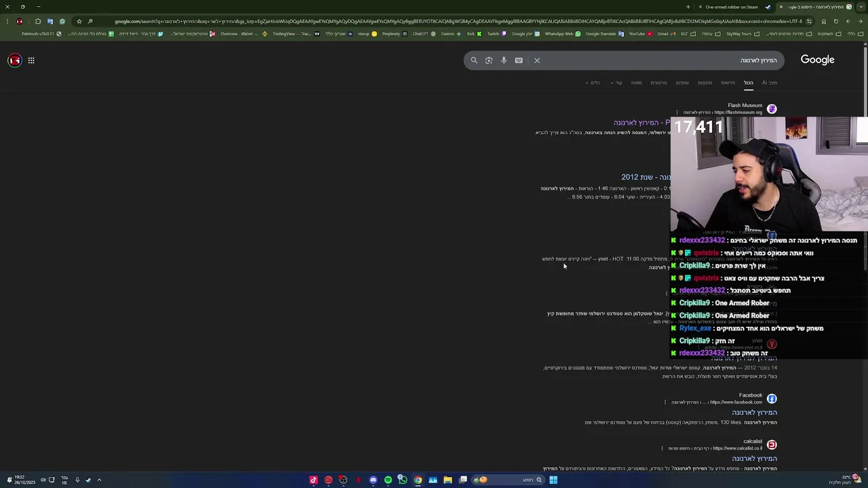Viewport: 868px width, 488px height.
Task: Open the Google account avatar
Action: pos(14,60)
